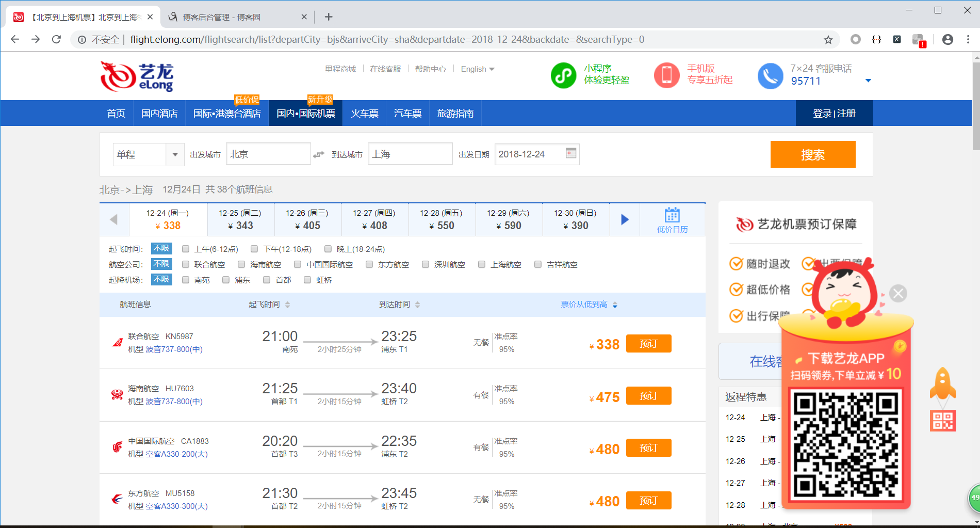
Task: Check the 浦东 airport filter
Action: [226, 280]
